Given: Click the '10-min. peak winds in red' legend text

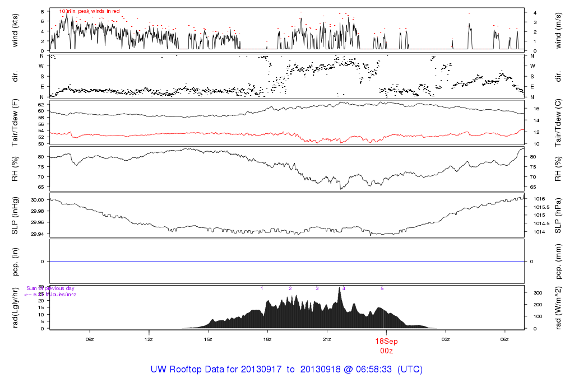Looking at the screenshot, I should click(89, 11).
